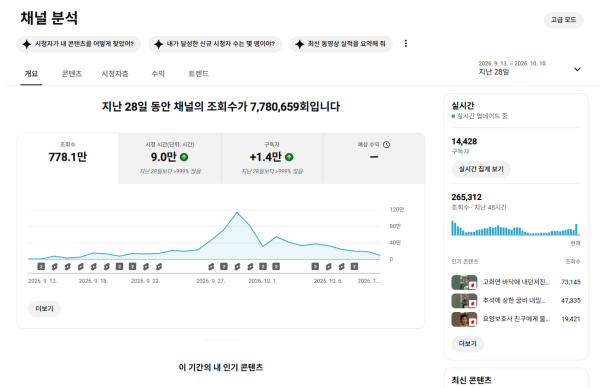Click the 265,312 realtime views figure
600x388 pixels.
pos(466,197)
